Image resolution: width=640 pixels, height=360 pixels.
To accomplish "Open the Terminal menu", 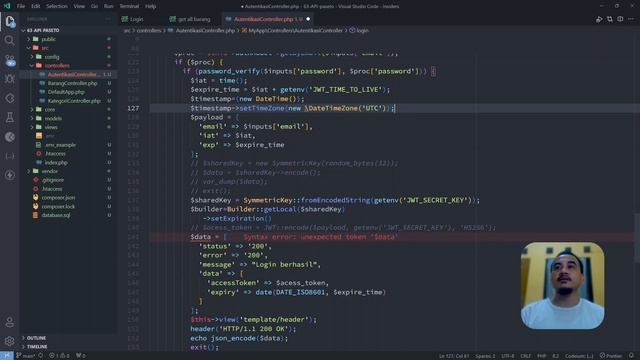I will (x=129, y=6).
